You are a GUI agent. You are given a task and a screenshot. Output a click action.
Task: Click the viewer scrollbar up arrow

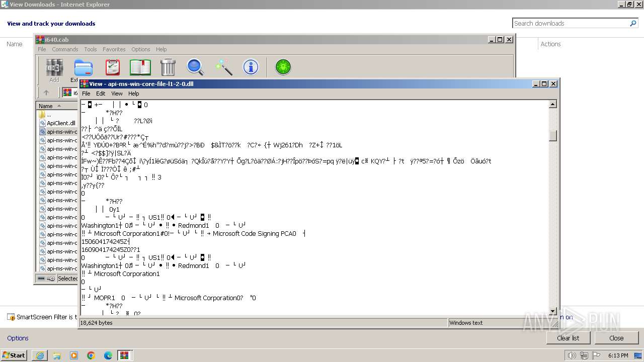pyautogui.click(x=553, y=105)
